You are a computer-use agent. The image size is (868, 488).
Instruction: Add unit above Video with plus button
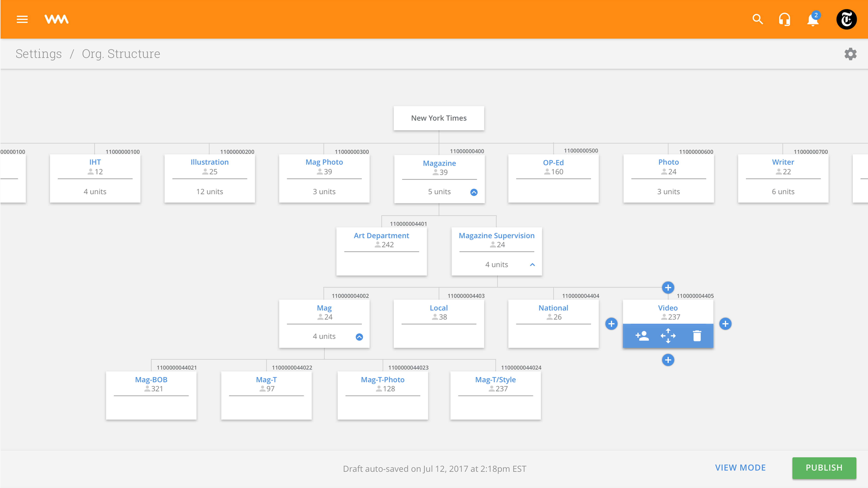[x=668, y=288]
